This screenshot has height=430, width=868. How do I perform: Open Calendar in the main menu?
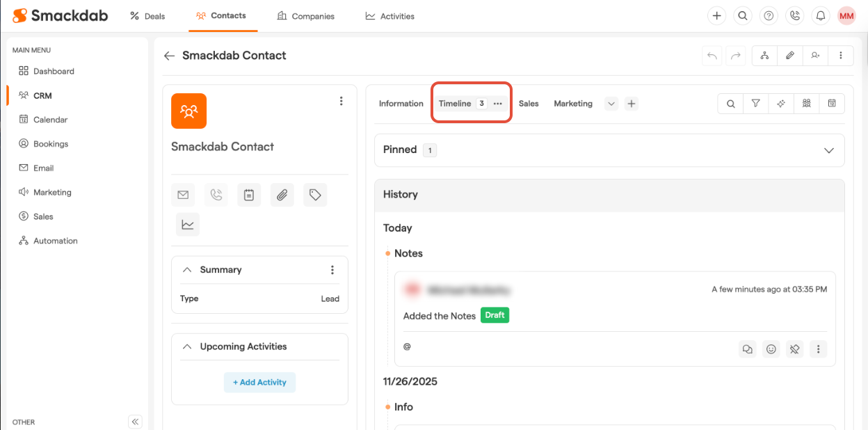coord(50,120)
